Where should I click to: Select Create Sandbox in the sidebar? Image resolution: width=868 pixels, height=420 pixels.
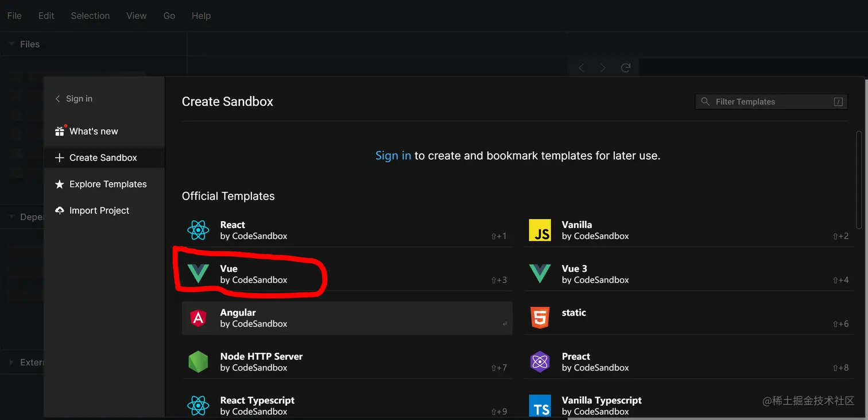pos(104,157)
